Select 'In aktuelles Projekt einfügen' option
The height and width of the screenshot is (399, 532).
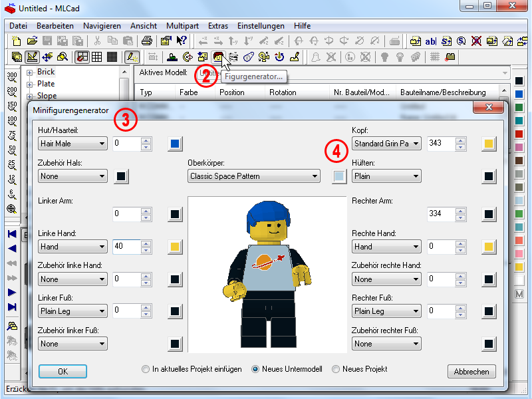tap(192, 369)
